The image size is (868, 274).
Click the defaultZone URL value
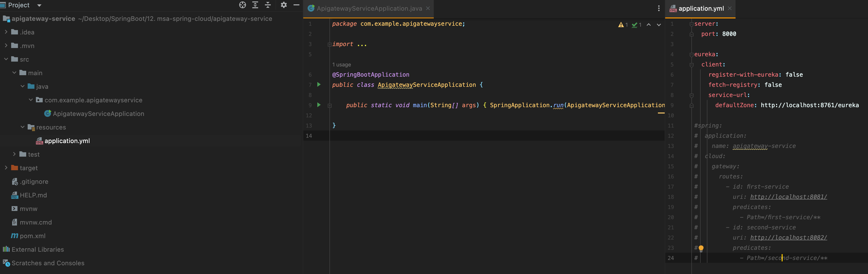810,105
